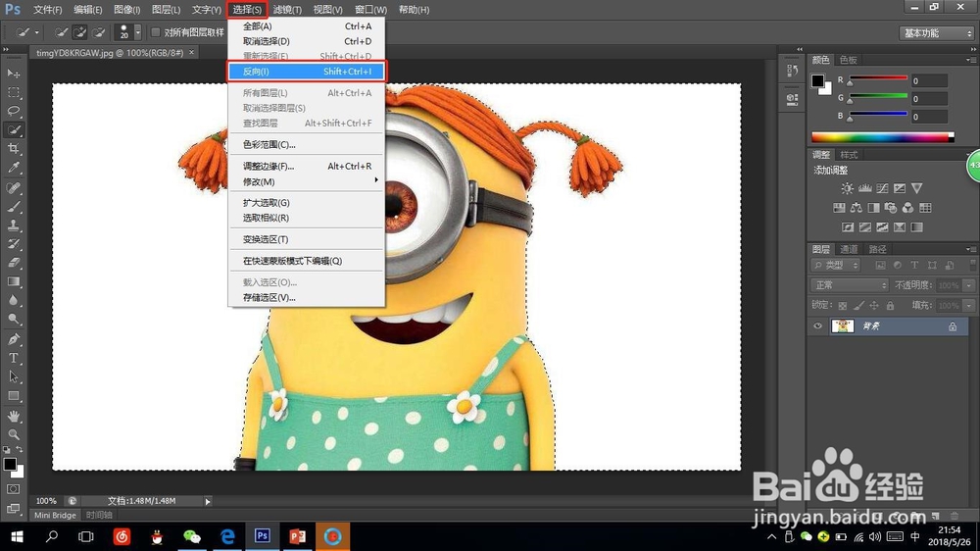Toggle visibility of the 背景 layer

(x=817, y=326)
